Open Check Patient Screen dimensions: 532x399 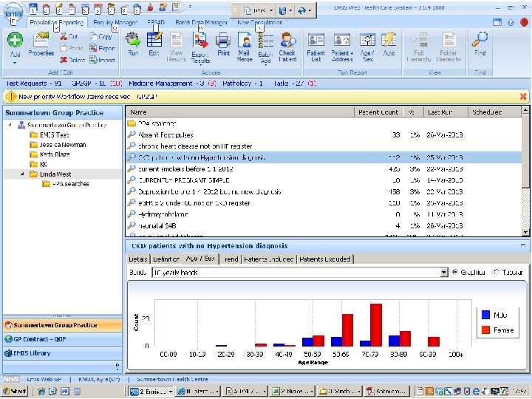pyautogui.click(x=287, y=47)
